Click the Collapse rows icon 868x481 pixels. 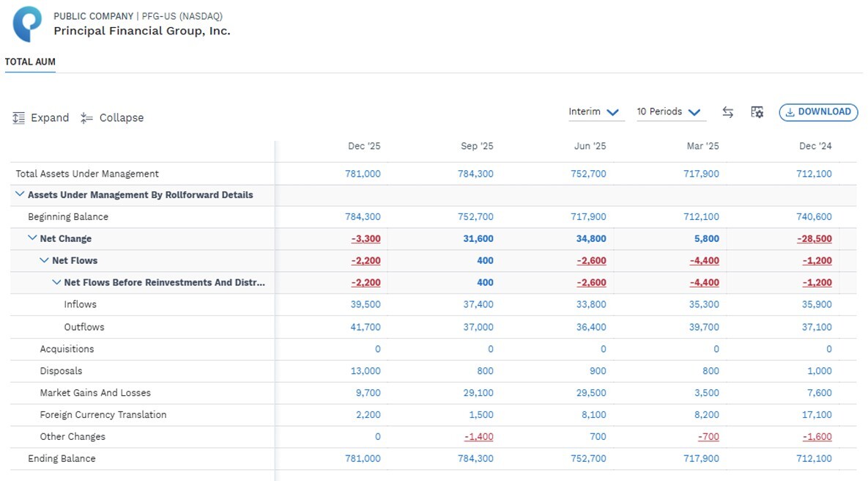86,118
